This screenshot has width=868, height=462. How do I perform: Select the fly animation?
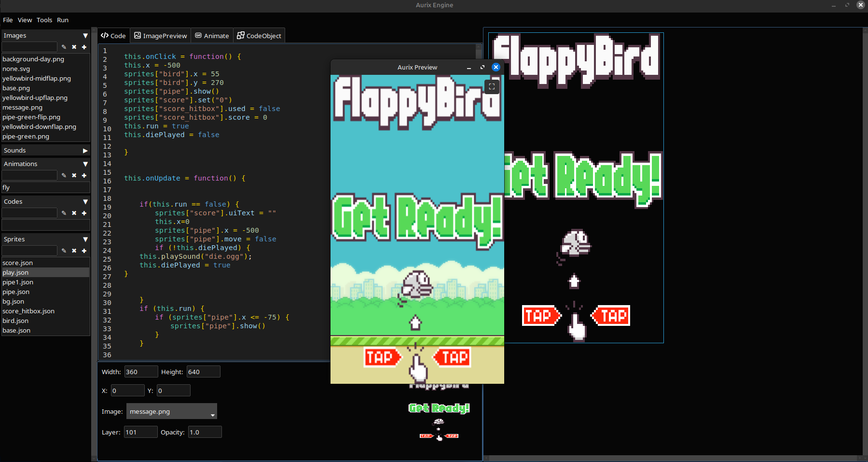(x=46, y=187)
